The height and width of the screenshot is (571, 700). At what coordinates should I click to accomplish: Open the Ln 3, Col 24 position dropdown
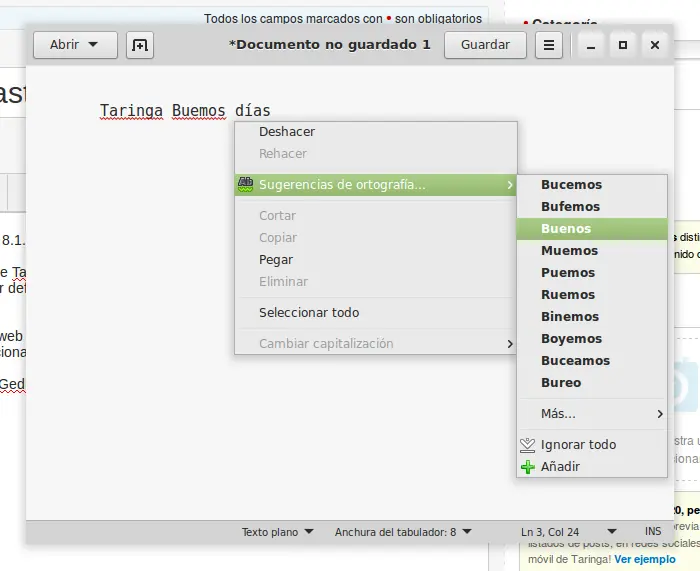(568, 532)
